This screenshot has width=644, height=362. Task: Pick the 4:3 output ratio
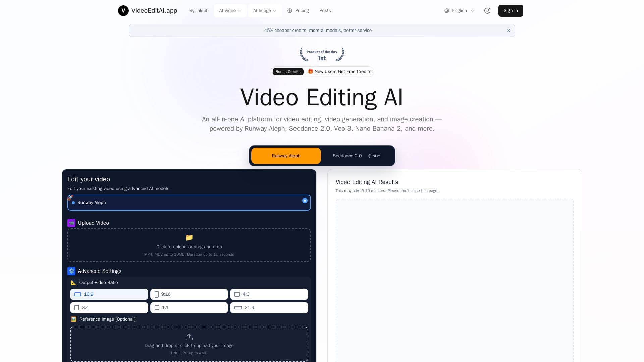(269, 294)
